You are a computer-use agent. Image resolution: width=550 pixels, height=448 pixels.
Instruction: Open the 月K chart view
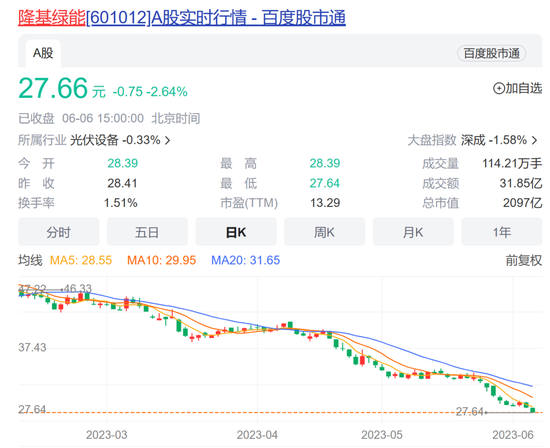tap(413, 232)
